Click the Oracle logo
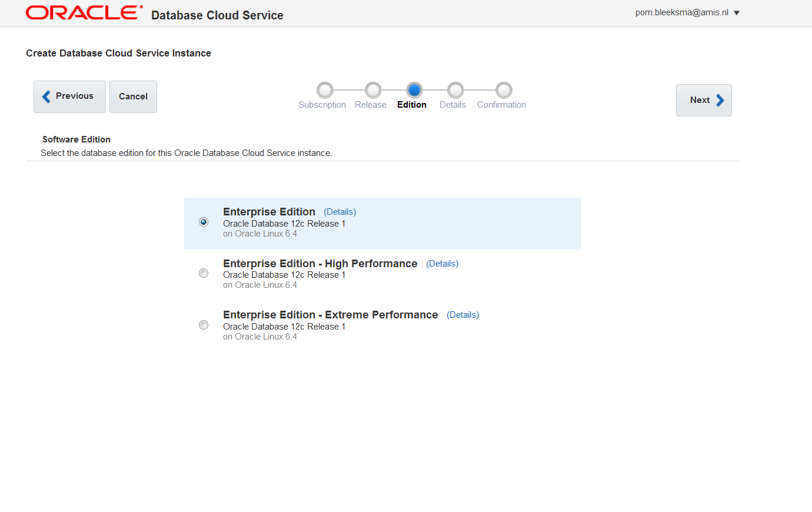The width and height of the screenshot is (812, 512). point(84,13)
